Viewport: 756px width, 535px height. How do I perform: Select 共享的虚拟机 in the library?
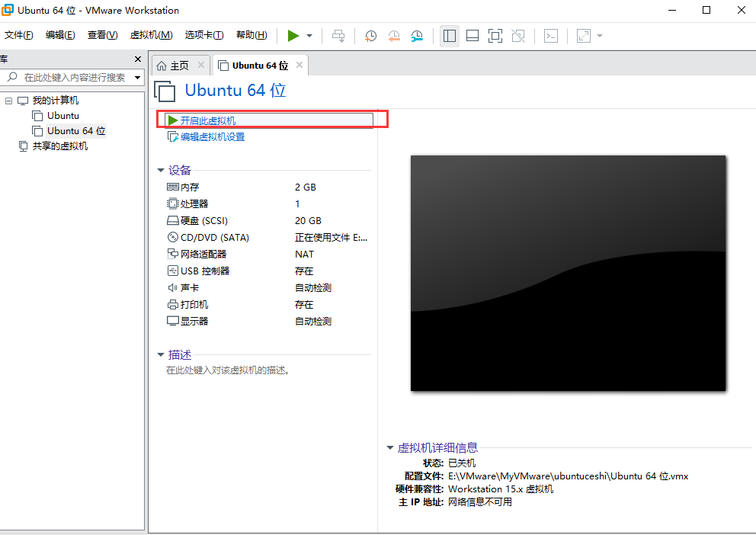click(x=59, y=146)
